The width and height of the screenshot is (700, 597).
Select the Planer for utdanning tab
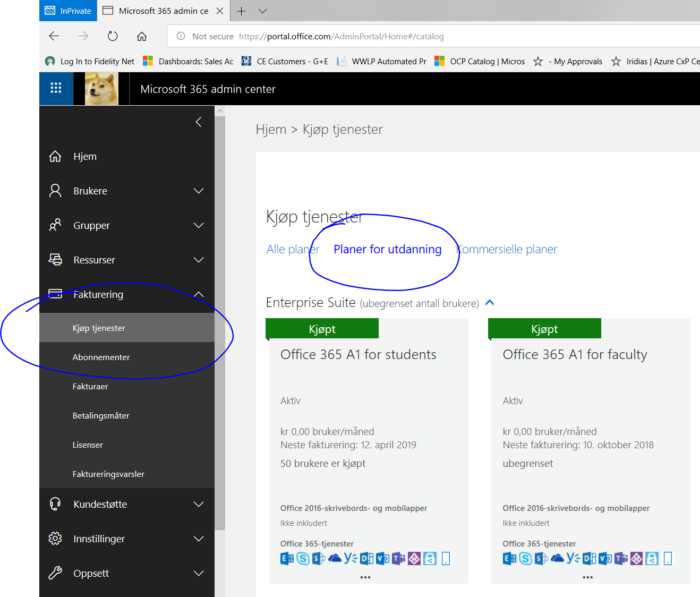pyautogui.click(x=387, y=249)
